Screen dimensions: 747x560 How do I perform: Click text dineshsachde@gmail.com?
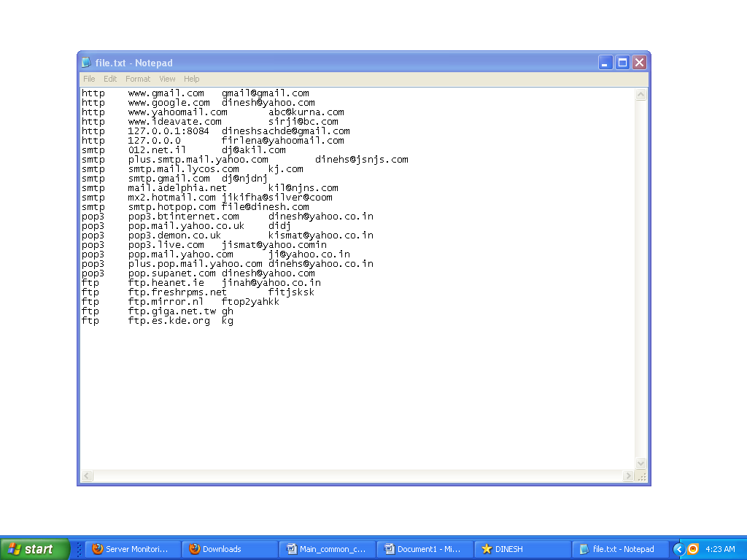coord(286,131)
